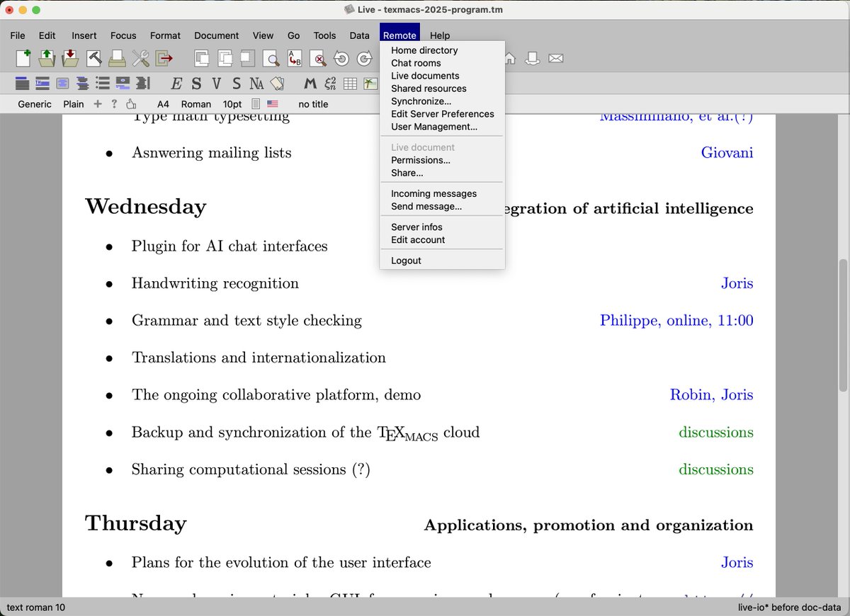Select Server infos menu entry
This screenshot has width=850, height=616.
point(442,227)
